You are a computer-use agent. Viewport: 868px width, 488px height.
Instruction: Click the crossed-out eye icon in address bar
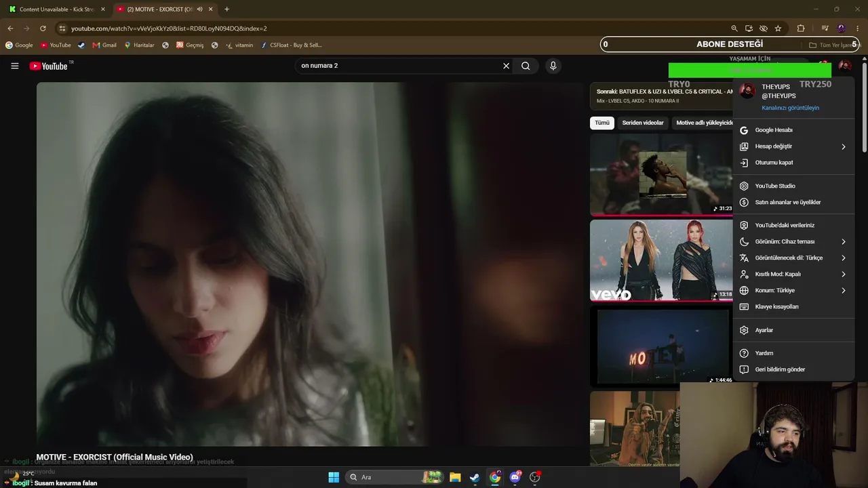click(764, 28)
